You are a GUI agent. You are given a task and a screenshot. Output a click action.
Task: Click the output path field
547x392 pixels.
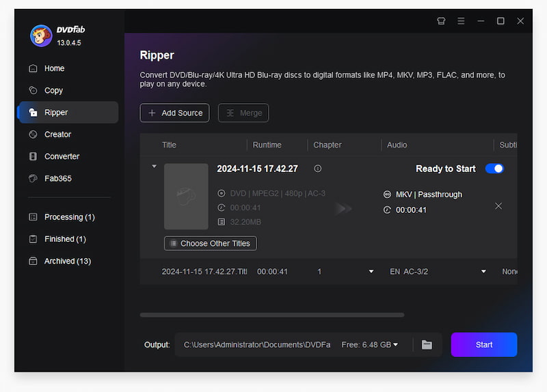257,345
